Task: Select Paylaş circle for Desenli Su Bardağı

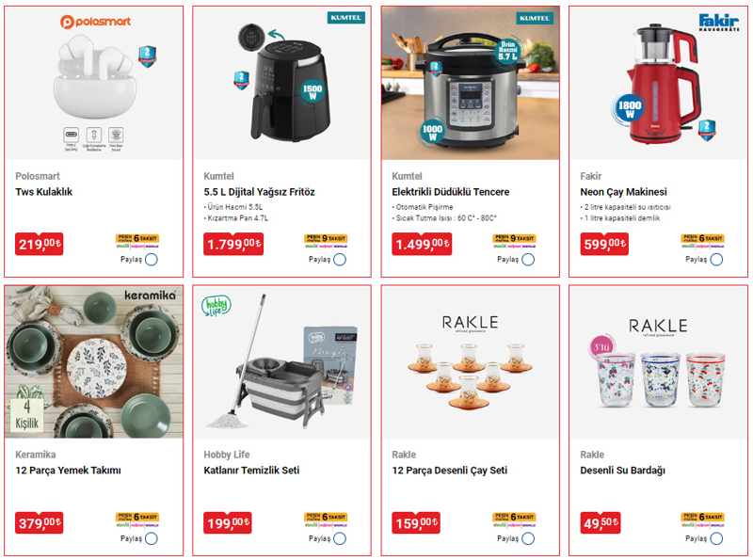Action: [716, 538]
